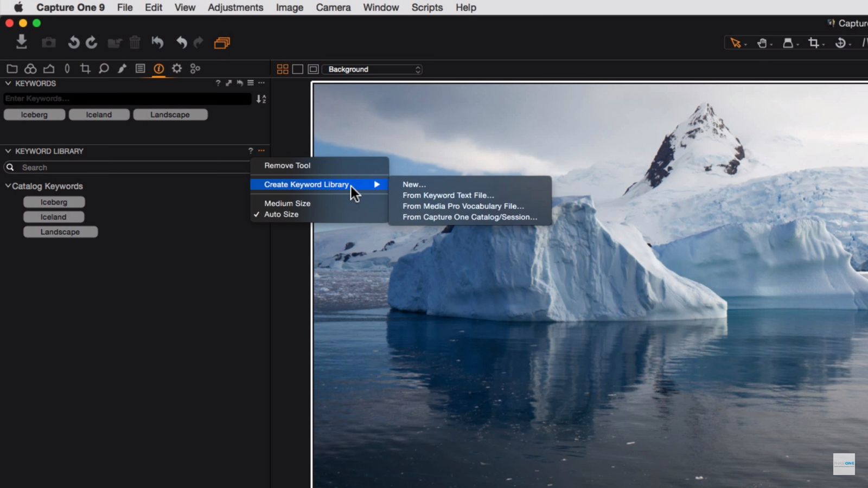This screenshot has height=488, width=868.
Task: Open Keywords panel presets list icon
Action: [x=251, y=83]
